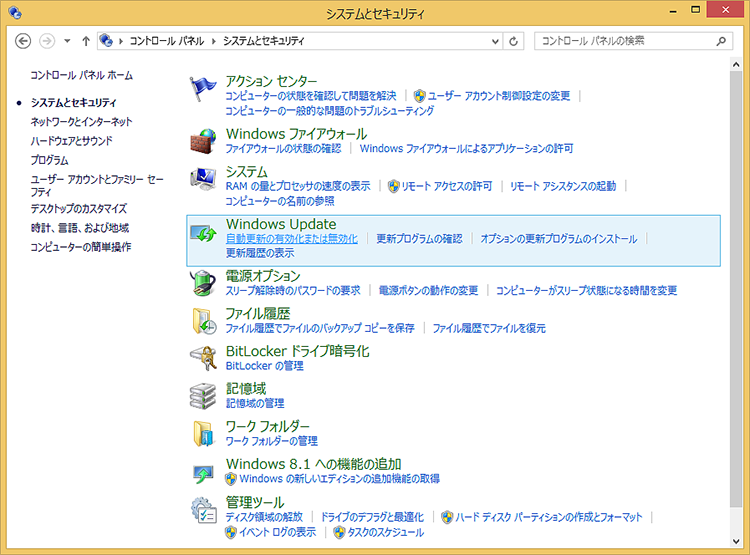Click the Administrative Tools gear checklist icon
Image resolution: width=750 pixels, height=555 pixels.
pos(204,510)
